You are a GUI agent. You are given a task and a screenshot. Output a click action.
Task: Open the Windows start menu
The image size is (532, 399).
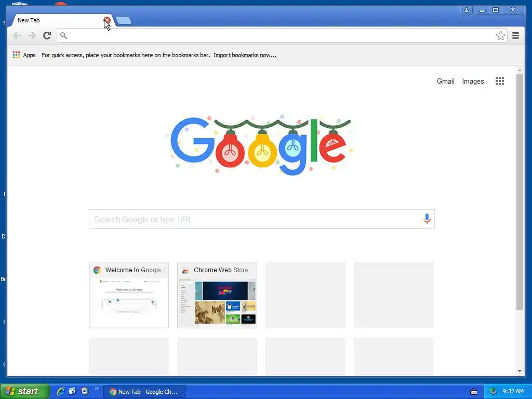point(24,391)
